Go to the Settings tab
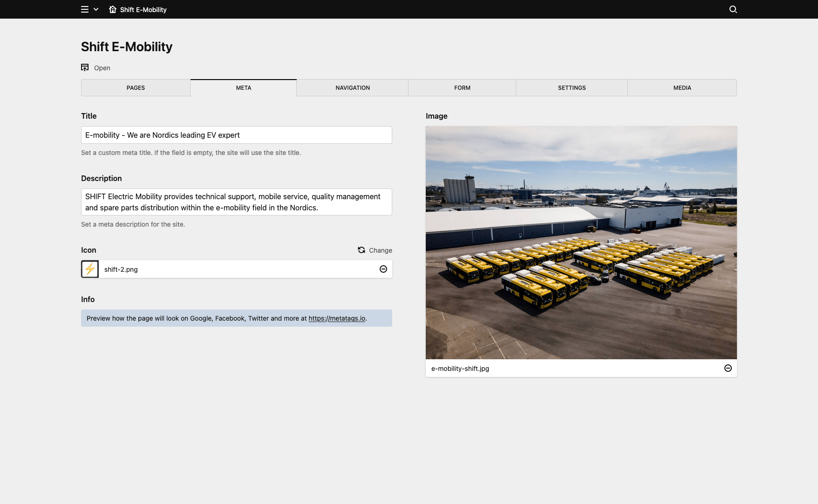 572,87
